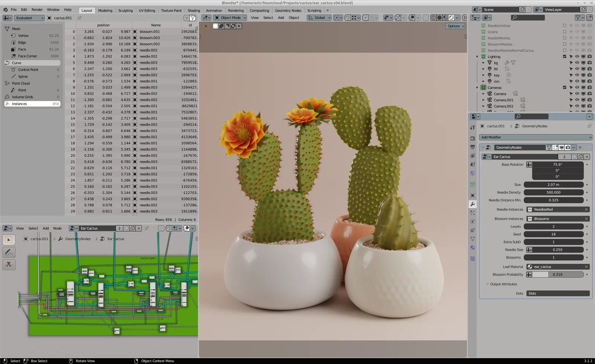Select the Proportional Editing icon

(x=366, y=18)
